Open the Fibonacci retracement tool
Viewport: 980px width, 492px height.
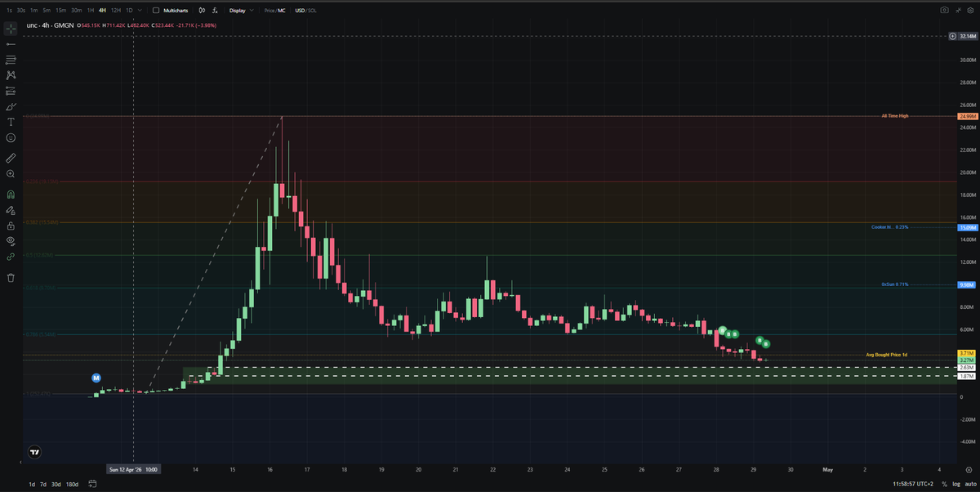pyautogui.click(x=11, y=60)
